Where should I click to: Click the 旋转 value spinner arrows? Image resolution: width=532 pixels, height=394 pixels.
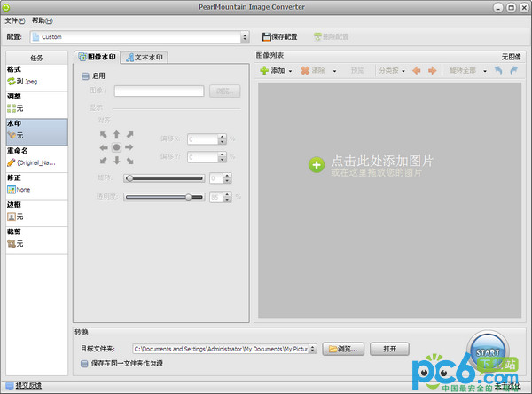pos(227,178)
